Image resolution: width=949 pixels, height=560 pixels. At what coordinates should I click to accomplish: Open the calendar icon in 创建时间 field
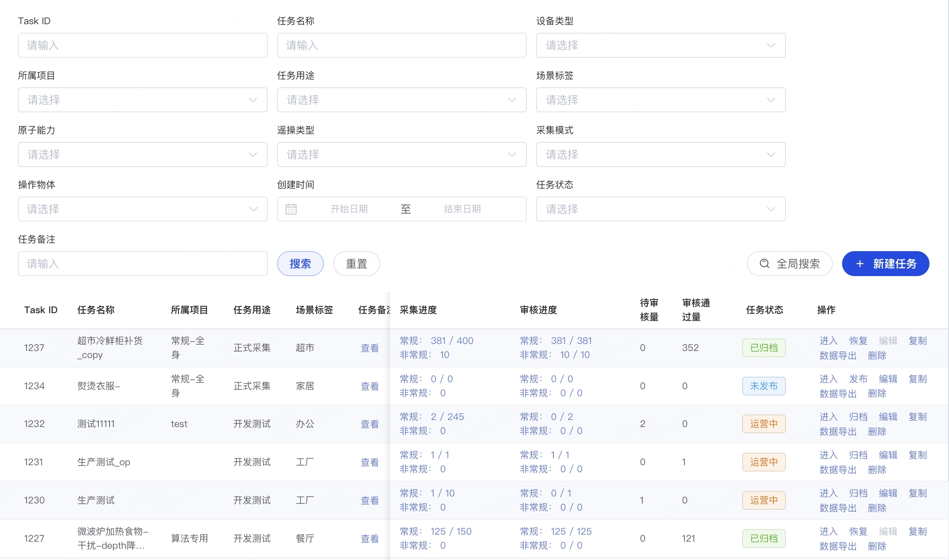click(x=291, y=209)
